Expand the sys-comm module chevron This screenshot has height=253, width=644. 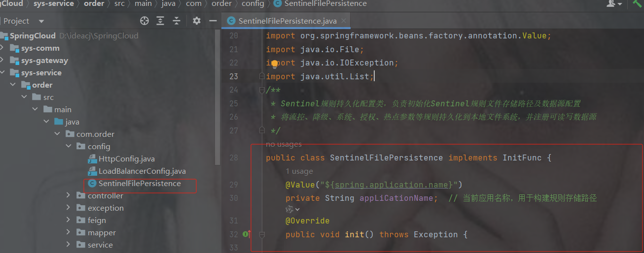pyautogui.click(x=3, y=48)
